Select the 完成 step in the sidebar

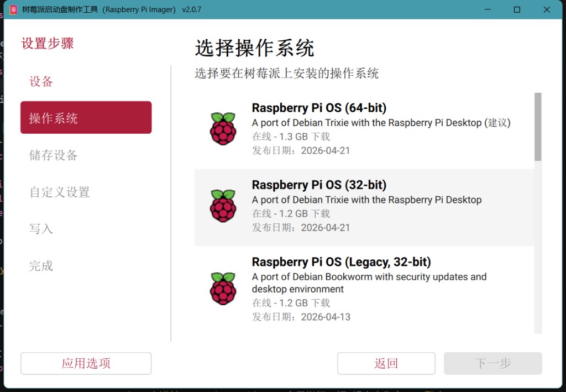coord(40,266)
